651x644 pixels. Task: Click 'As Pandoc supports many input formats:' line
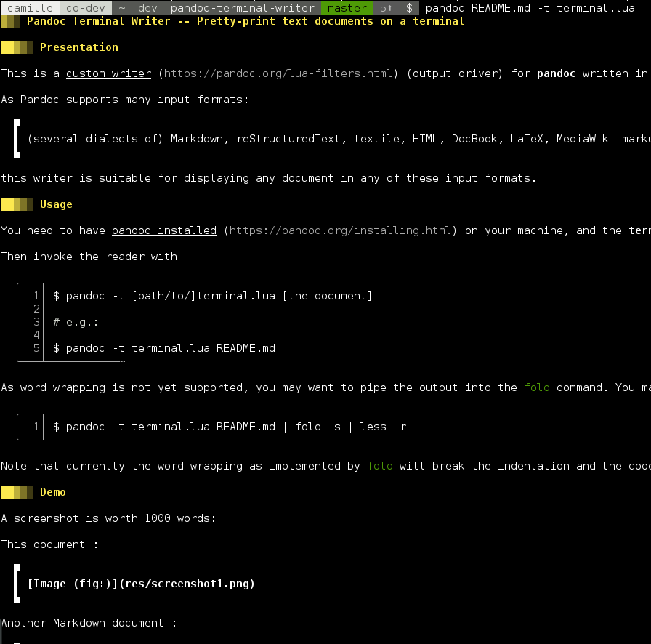(x=124, y=100)
